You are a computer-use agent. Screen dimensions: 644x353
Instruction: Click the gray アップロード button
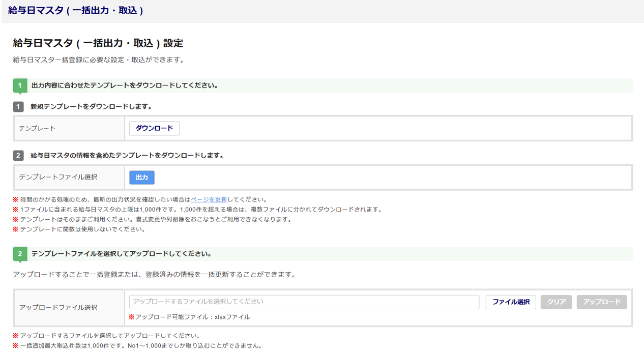[601, 302]
